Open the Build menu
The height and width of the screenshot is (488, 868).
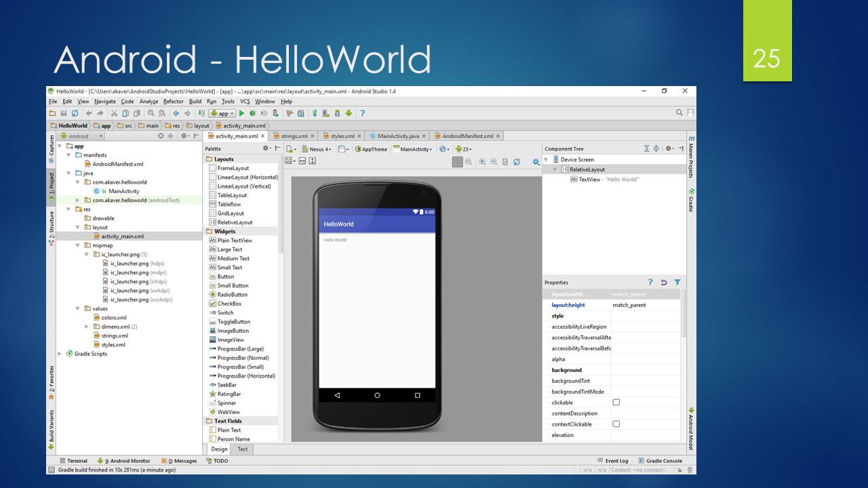point(195,102)
